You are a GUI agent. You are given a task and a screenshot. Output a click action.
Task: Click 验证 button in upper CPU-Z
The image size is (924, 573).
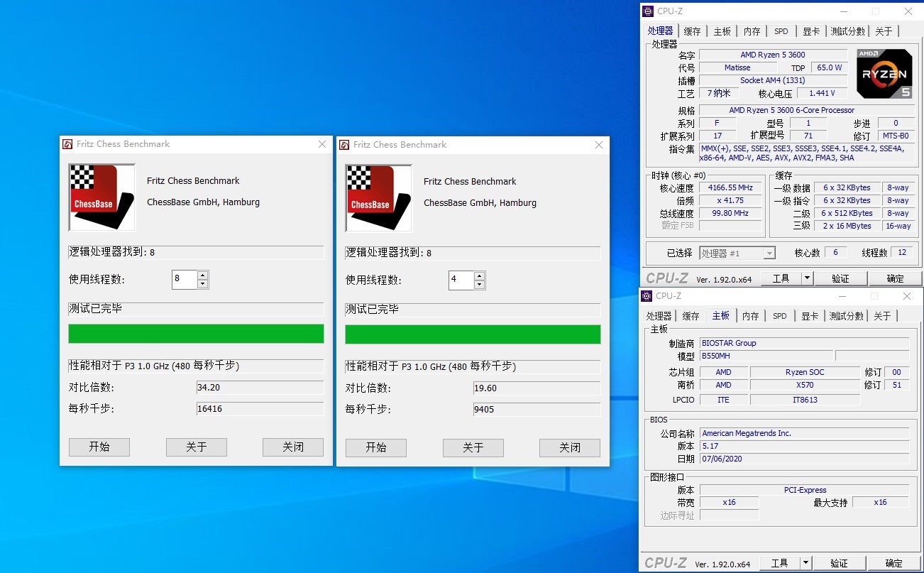tap(840, 278)
